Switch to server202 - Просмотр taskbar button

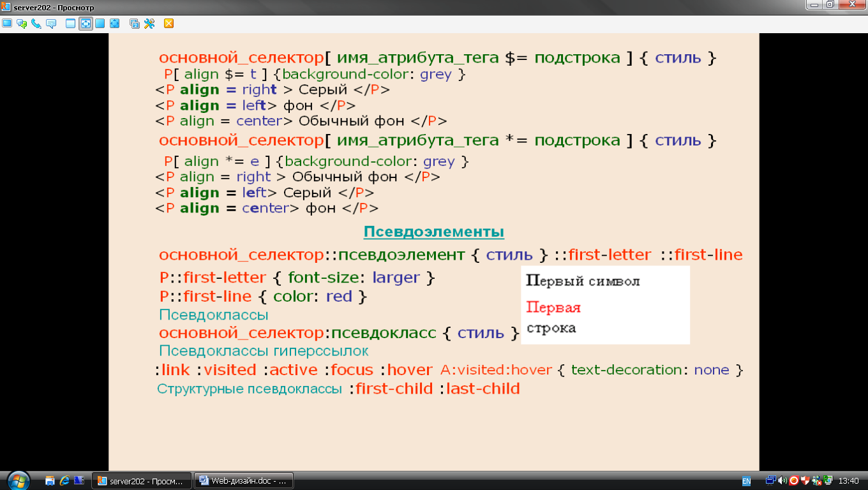pos(142,480)
